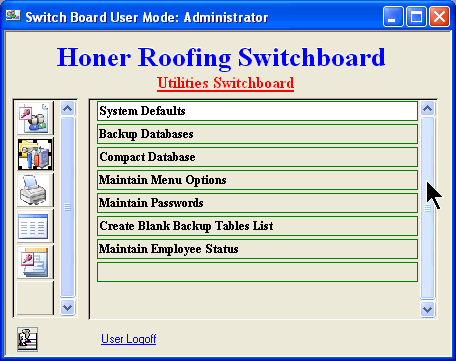
Task: Click the users and key sidebar icon
Action: tap(35, 119)
